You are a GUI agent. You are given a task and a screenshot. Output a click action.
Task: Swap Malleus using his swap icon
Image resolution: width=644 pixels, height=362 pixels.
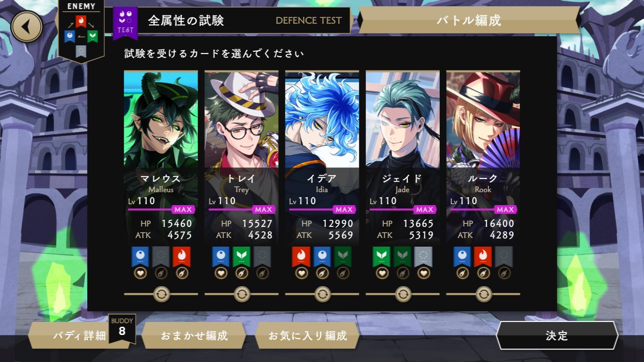(x=161, y=293)
